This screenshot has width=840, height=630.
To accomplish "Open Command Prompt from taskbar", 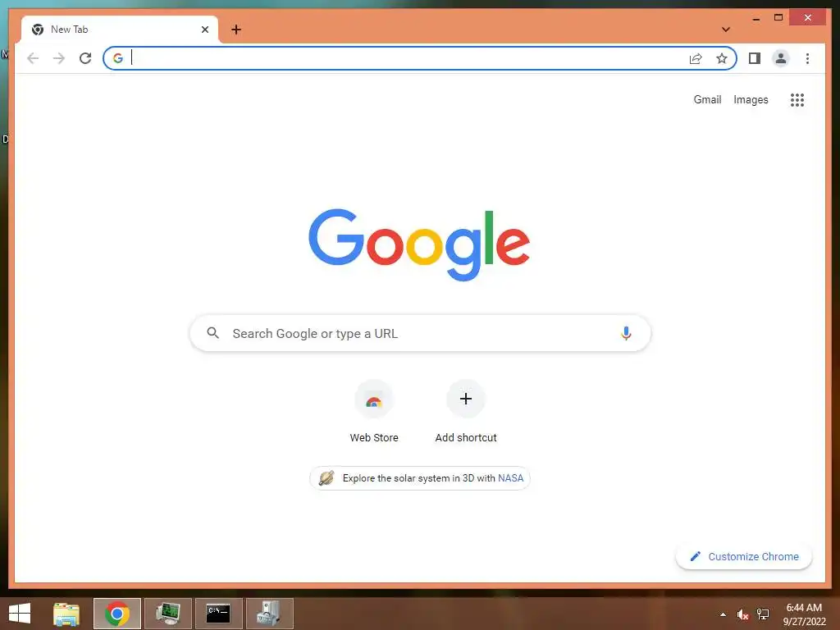I will coord(218,614).
